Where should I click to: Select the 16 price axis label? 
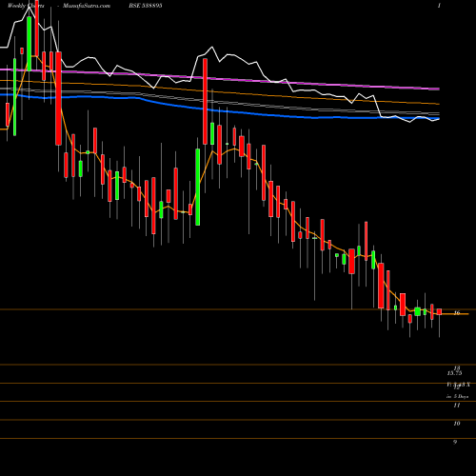457,313
